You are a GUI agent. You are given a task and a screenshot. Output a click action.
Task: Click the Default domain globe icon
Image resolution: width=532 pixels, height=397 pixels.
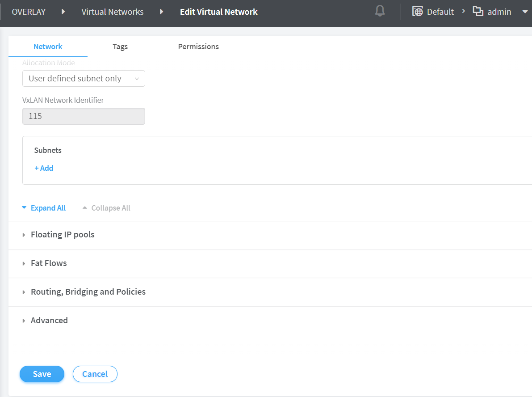pyautogui.click(x=418, y=12)
